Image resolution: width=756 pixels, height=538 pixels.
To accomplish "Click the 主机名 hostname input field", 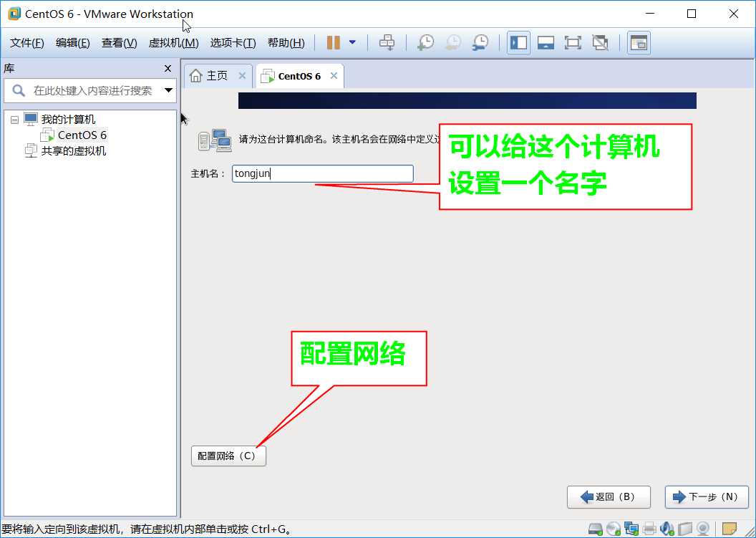I will click(323, 173).
